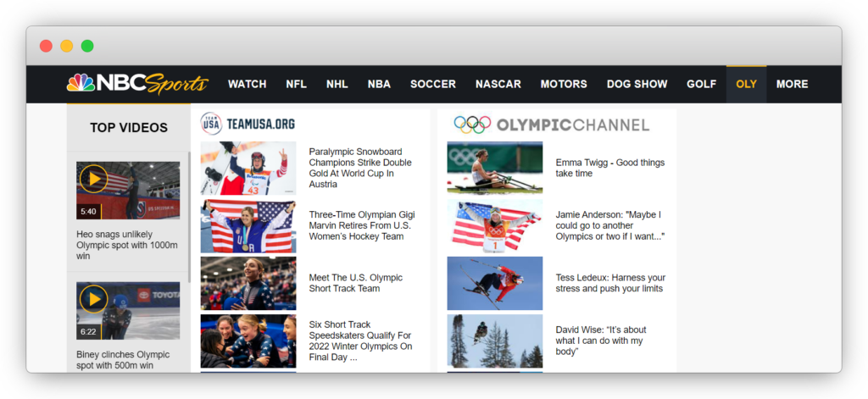Click the TOP VIDEOS heading
Viewport: 868px width, 399px height.
tap(129, 128)
